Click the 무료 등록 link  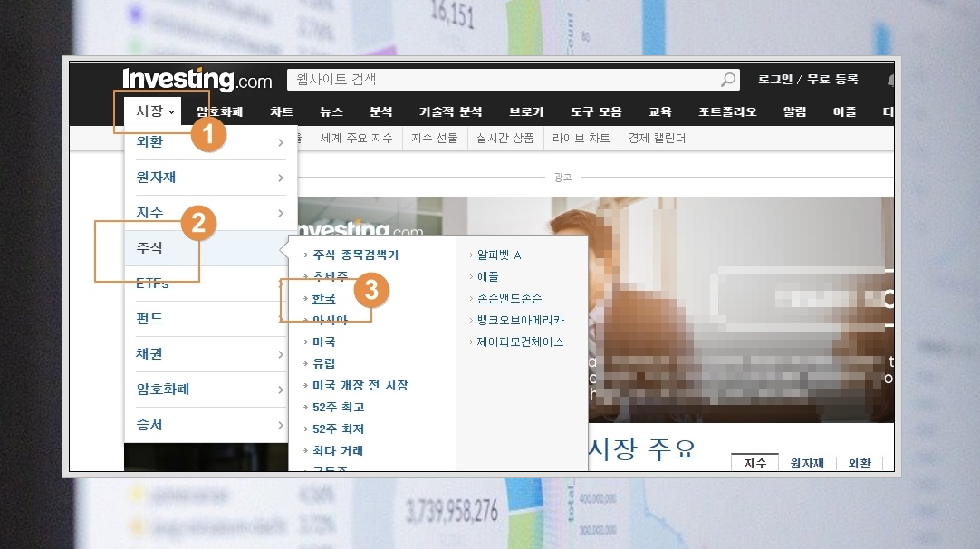[832, 80]
